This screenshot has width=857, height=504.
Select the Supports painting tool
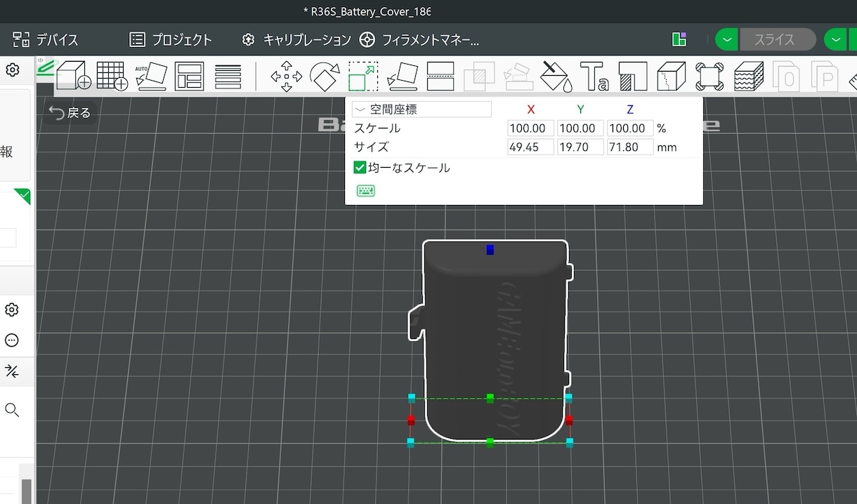coord(518,76)
